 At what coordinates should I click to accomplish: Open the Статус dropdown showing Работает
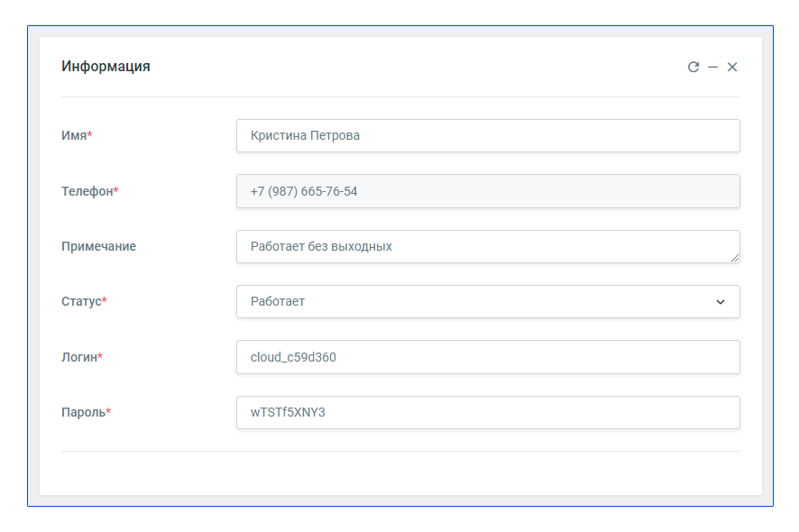[488, 302]
